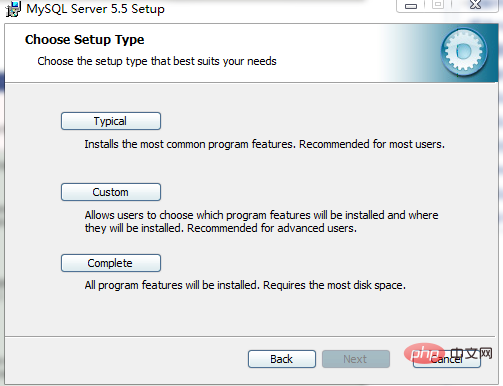This screenshot has width=503, height=386.
Task: Click the greyed-out Next button
Action: tap(356, 359)
